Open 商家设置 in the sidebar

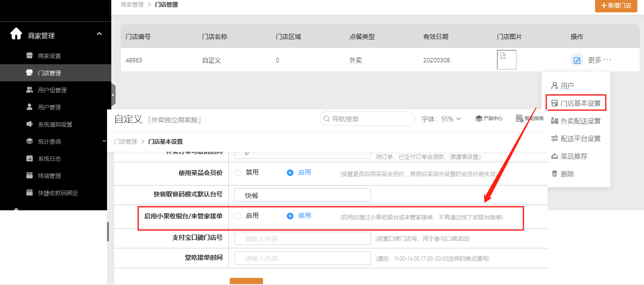(49, 56)
